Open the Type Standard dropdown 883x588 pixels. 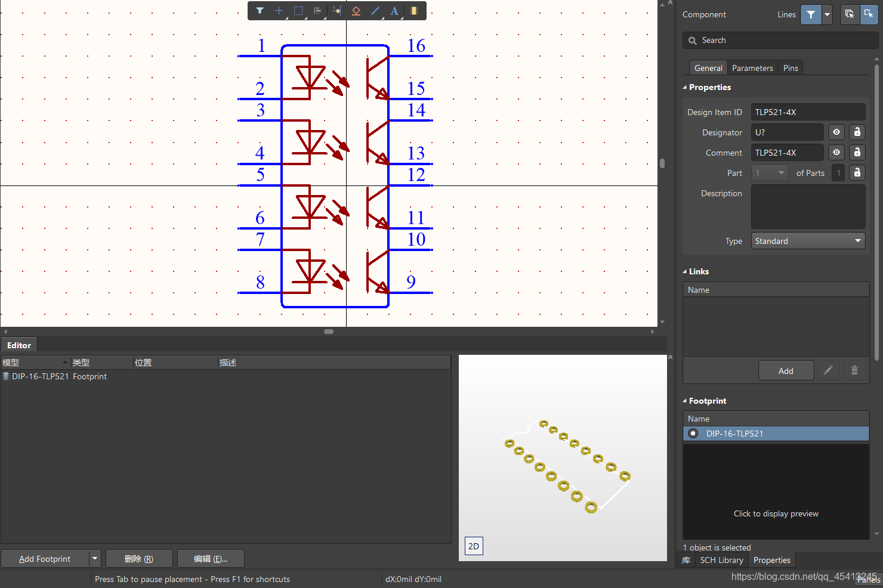point(808,241)
